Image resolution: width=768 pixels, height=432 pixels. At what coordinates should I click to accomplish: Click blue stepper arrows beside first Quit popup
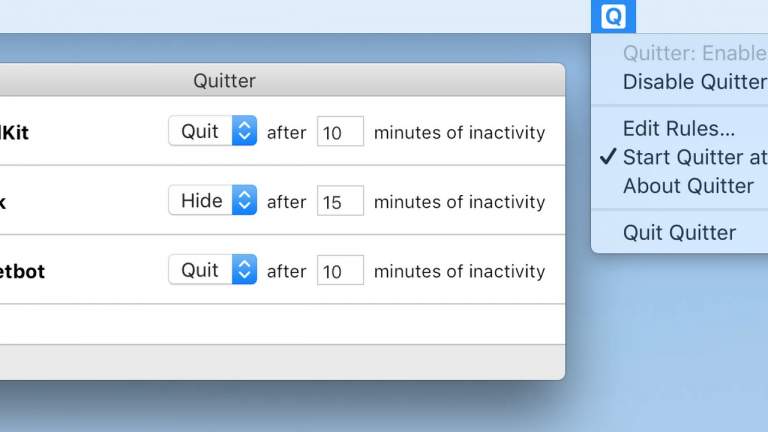[244, 131]
